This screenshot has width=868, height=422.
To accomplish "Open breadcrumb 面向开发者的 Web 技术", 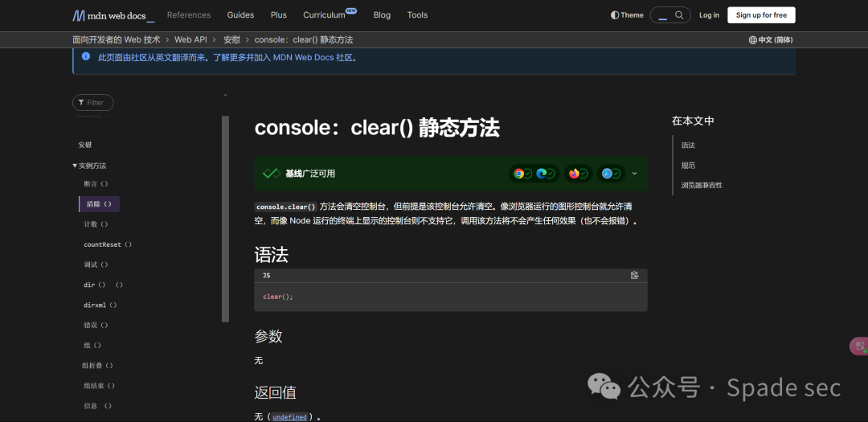I will pyautogui.click(x=117, y=40).
